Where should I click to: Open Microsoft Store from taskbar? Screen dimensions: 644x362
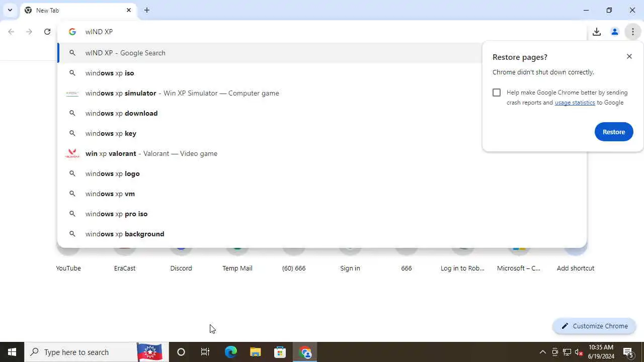[280, 352]
